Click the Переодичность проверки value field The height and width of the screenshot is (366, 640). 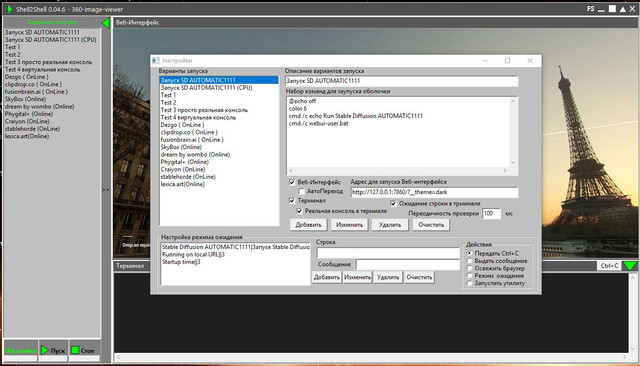pos(491,213)
